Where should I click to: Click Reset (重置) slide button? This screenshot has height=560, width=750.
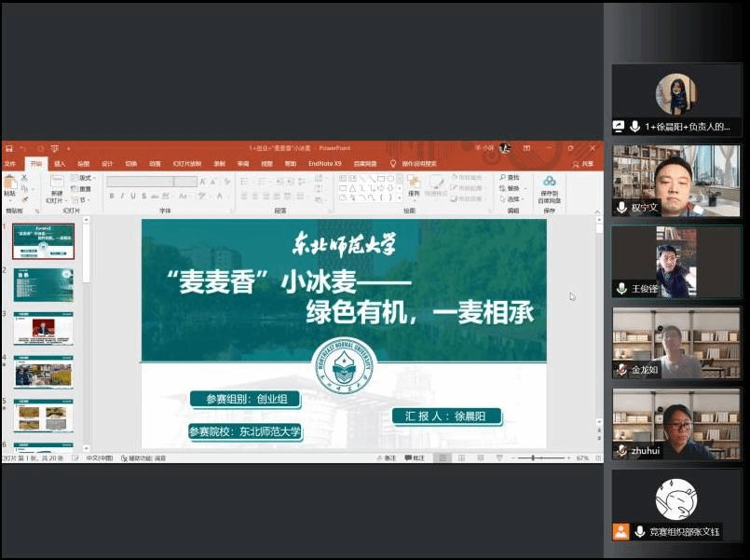point(81,189)
